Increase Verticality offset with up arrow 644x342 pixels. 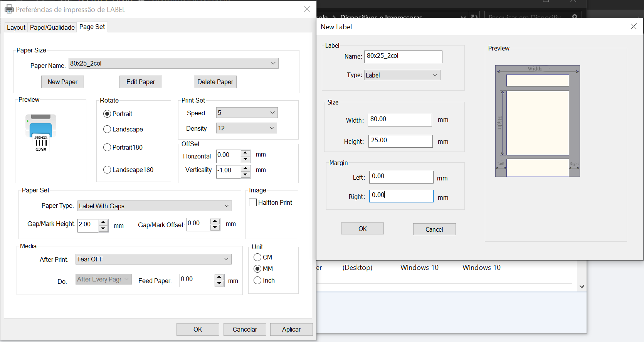point(245,168)
